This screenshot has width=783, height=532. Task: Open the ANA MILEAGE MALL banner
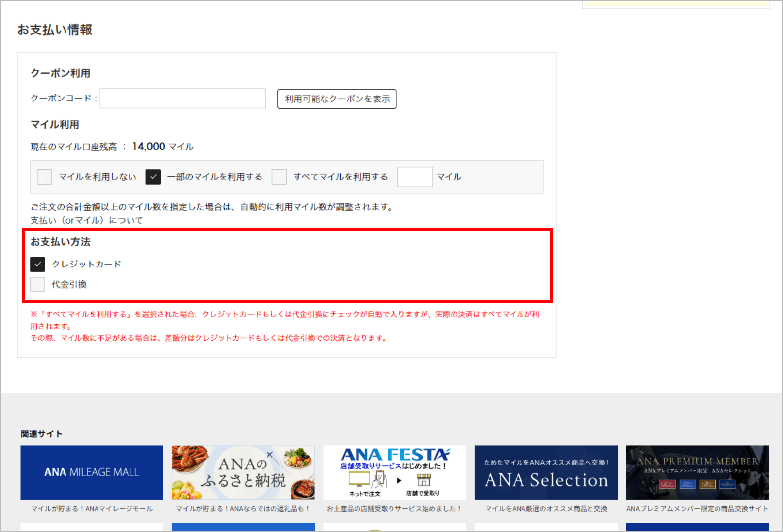[92, 472]
